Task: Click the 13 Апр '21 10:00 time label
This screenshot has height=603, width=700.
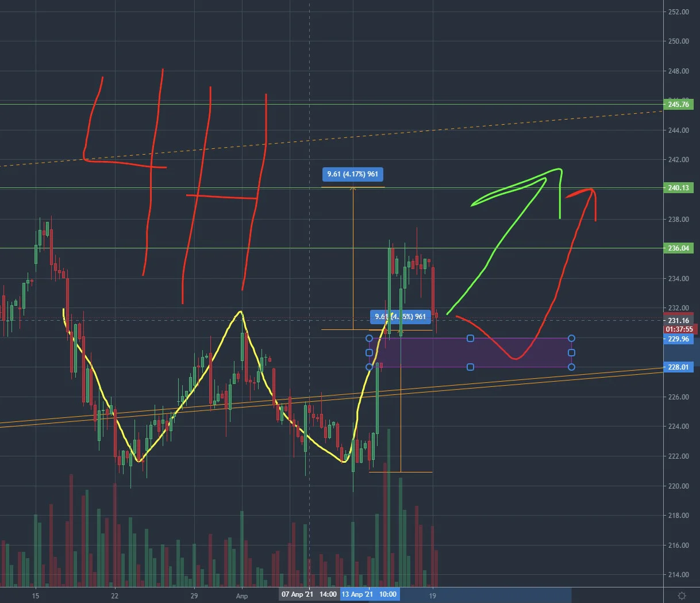Action: point(369,594)
